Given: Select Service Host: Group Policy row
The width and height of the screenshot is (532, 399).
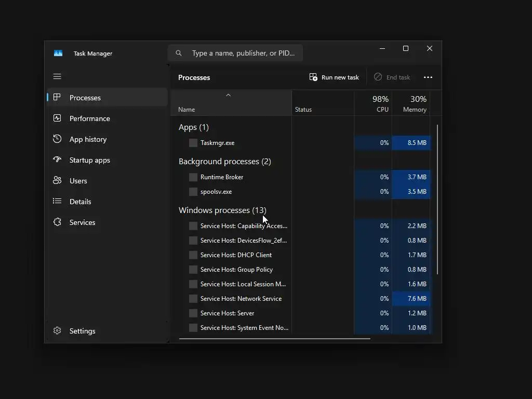Looking at the screenshot, I should pos(301,270).
